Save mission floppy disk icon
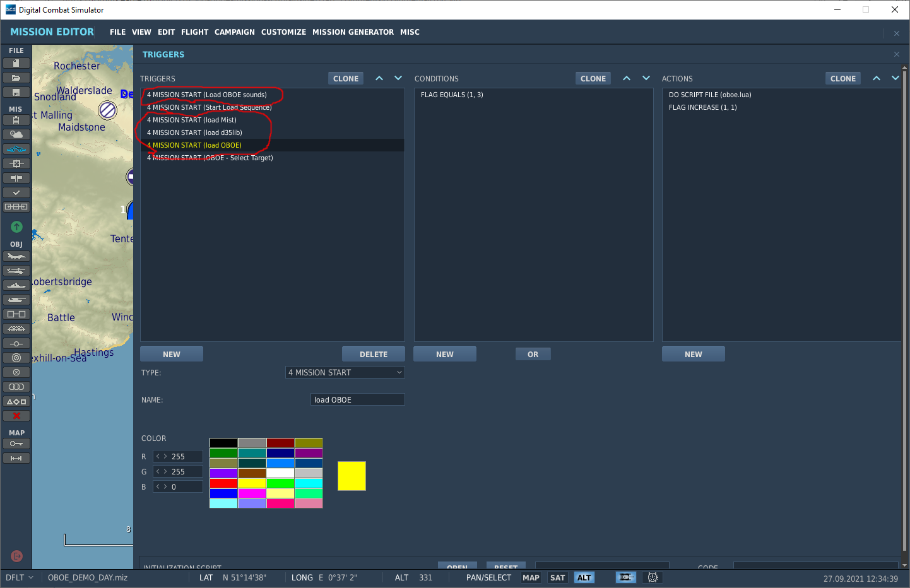 16,92
